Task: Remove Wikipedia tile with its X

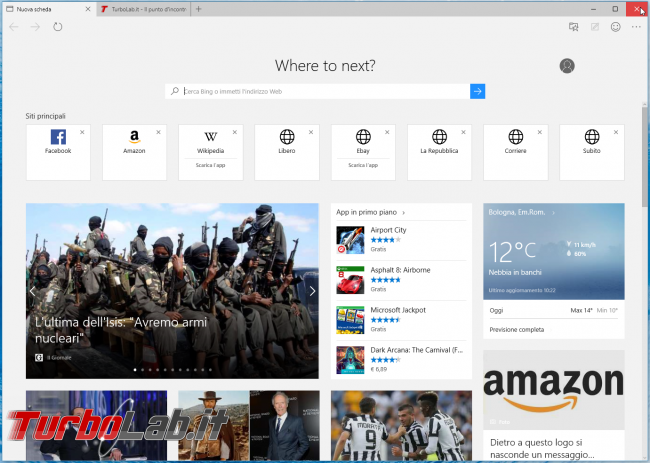Action: point(235,132)
